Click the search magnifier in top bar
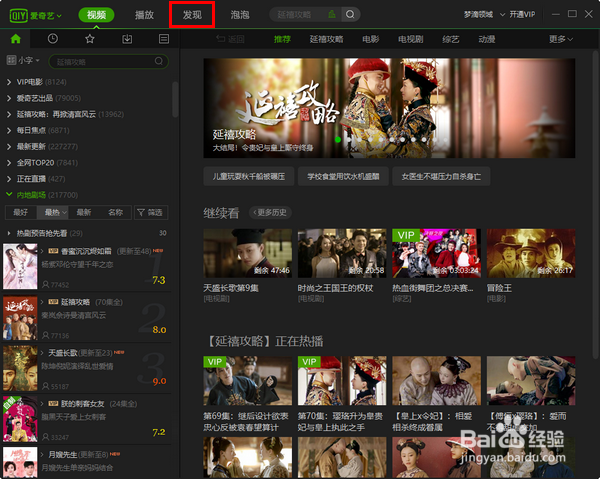This screenshot has height=479, width=600. pyautogui.click(x=350, y=15)
